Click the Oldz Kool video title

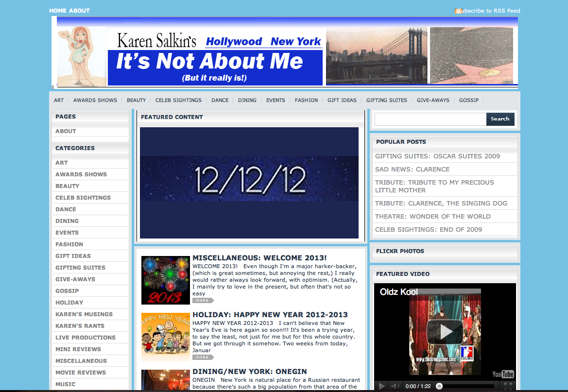click(x=398, y=292)
